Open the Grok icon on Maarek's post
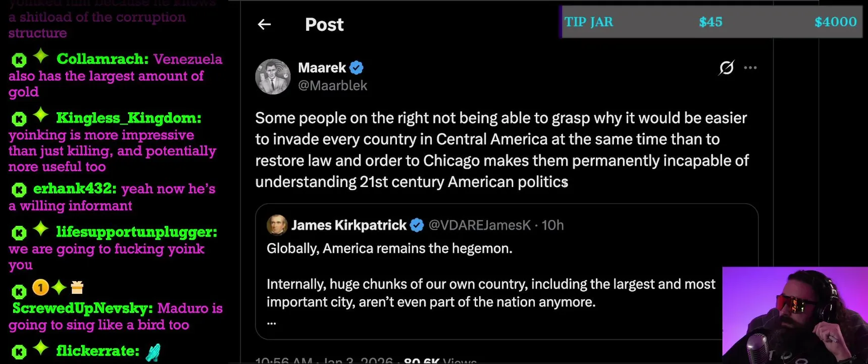This screenshot has height=364, width=868. (x=726, y=67)
